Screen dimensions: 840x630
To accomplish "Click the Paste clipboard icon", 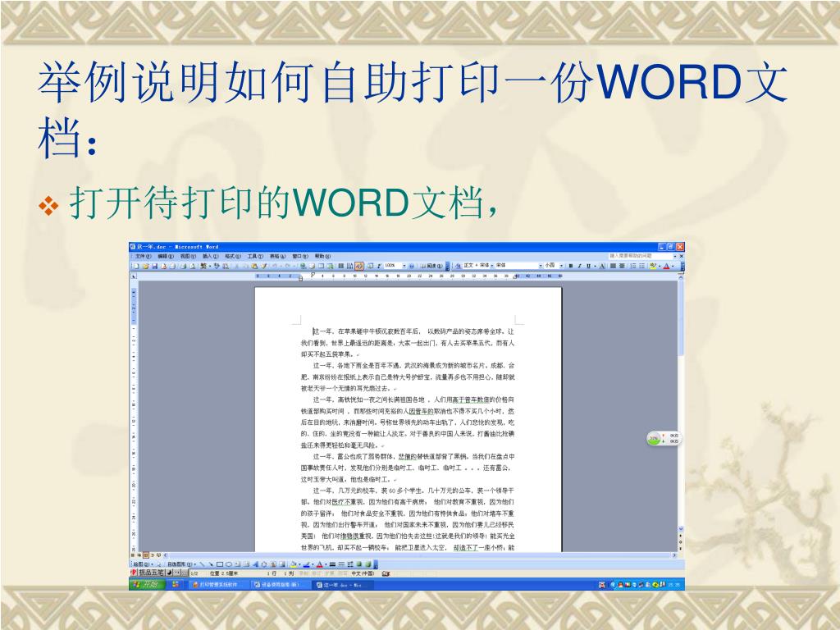I will [x=254, y=266].
